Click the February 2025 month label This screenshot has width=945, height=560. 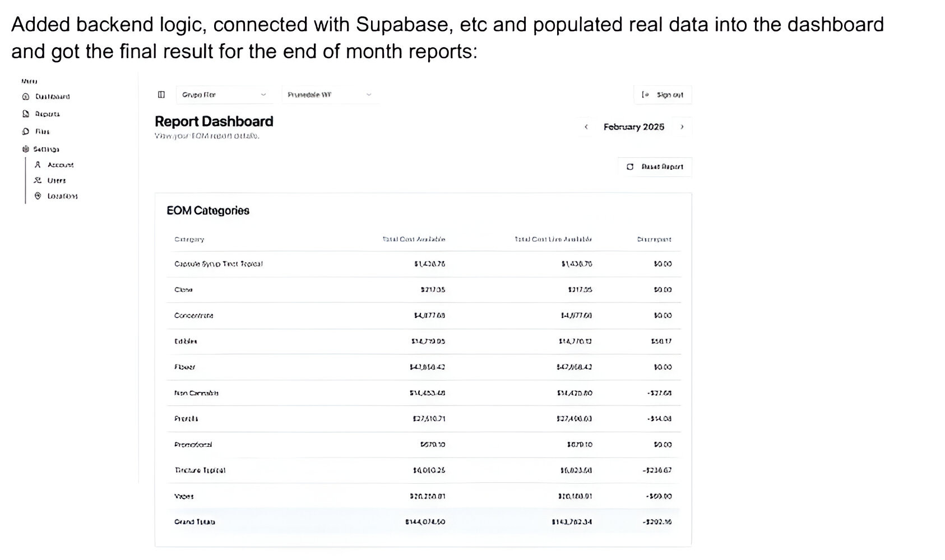tap(634, 127)
